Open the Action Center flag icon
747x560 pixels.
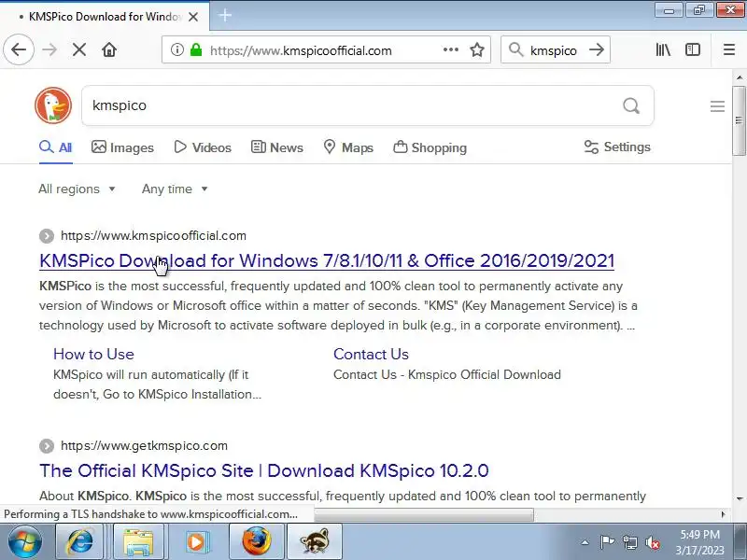coord(607,542)
